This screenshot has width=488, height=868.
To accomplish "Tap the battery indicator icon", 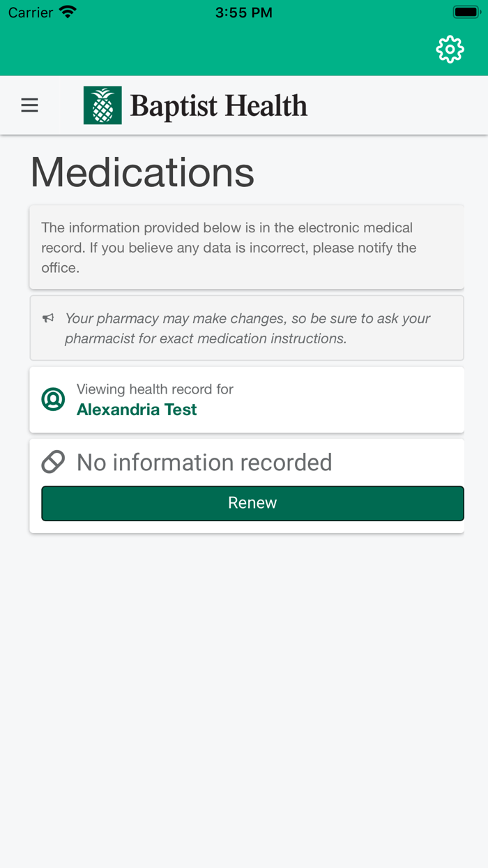I will click(x=464, y=12).
